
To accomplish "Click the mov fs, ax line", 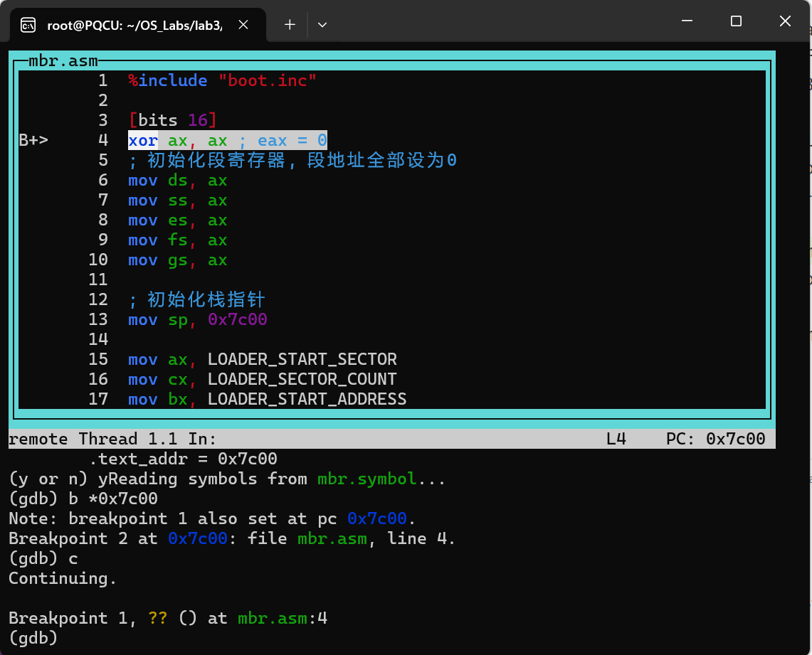I will pyautogui.click(x=178, y=240).
